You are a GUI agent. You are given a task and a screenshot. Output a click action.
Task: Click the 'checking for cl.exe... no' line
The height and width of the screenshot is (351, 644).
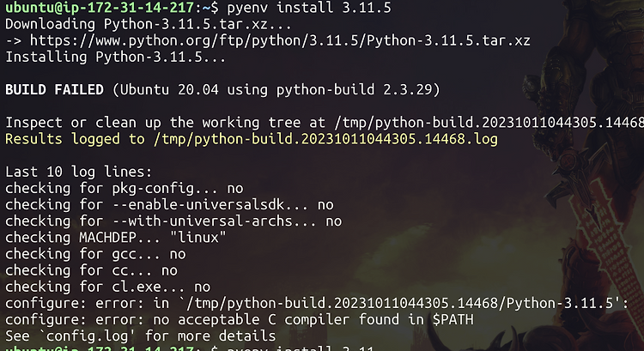pos(107,287)
